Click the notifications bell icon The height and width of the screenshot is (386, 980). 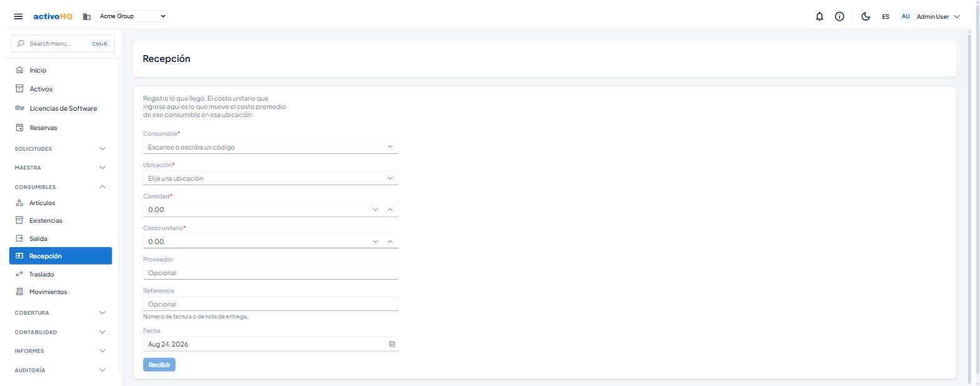pyautogui.click(x=819, y=17)
